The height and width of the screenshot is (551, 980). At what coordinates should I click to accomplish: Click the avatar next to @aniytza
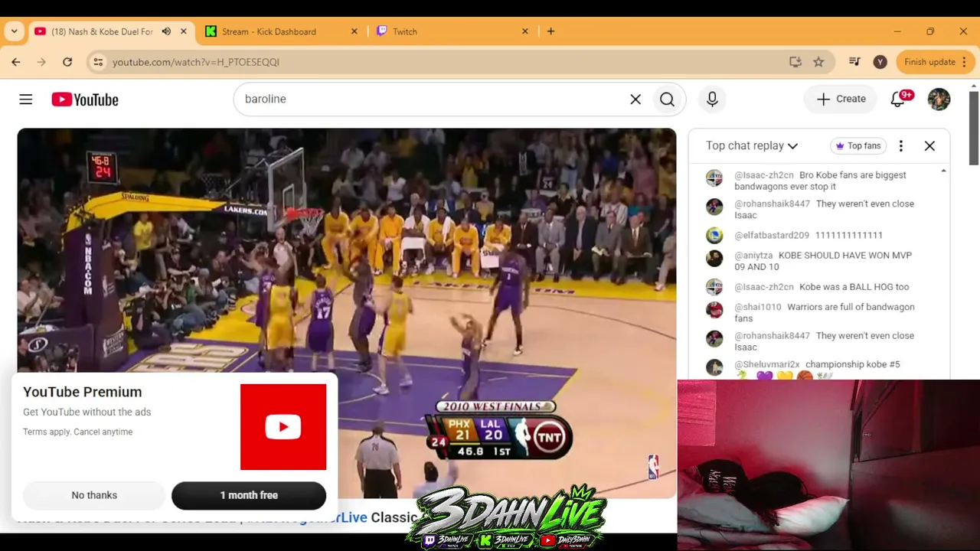(x=714, y=258)
